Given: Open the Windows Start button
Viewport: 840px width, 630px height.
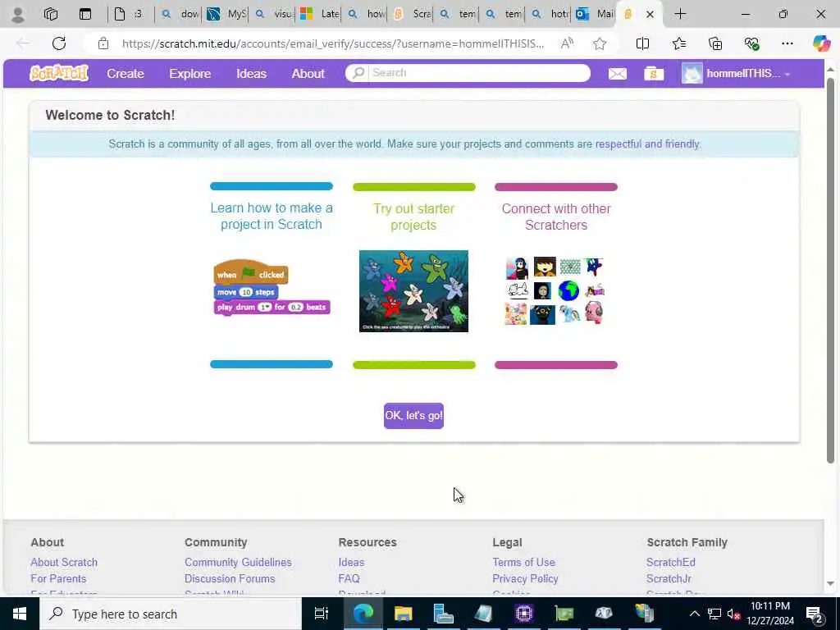Looking at the screenshot, I should 20,614.
